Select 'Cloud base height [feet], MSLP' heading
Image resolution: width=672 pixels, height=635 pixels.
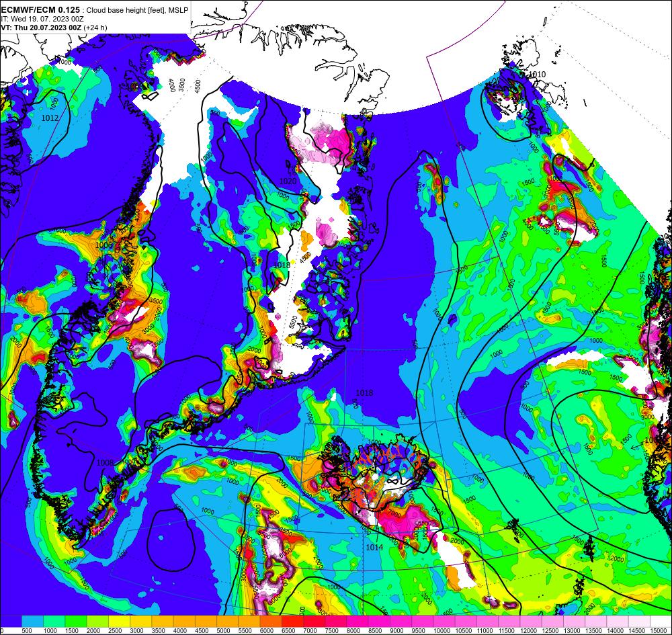coord(137,10)
